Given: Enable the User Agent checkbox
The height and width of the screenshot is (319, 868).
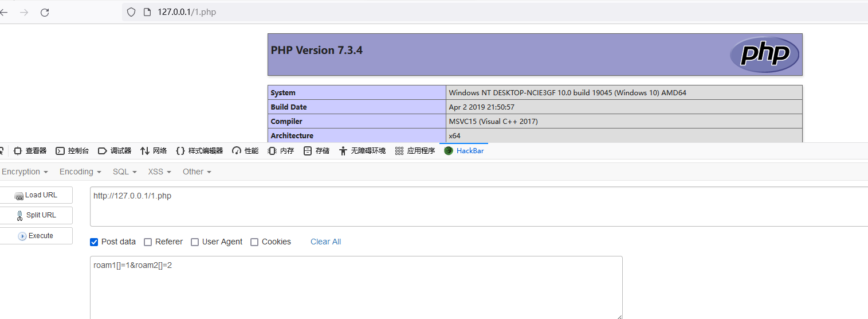Looking at the screenshot, I should click(x=195, y=242).
